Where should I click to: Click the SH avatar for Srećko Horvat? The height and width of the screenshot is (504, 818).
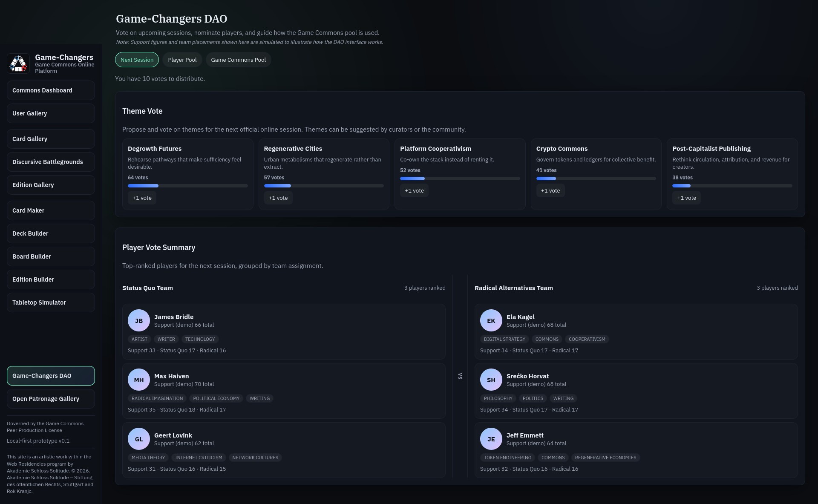(491, 380)
